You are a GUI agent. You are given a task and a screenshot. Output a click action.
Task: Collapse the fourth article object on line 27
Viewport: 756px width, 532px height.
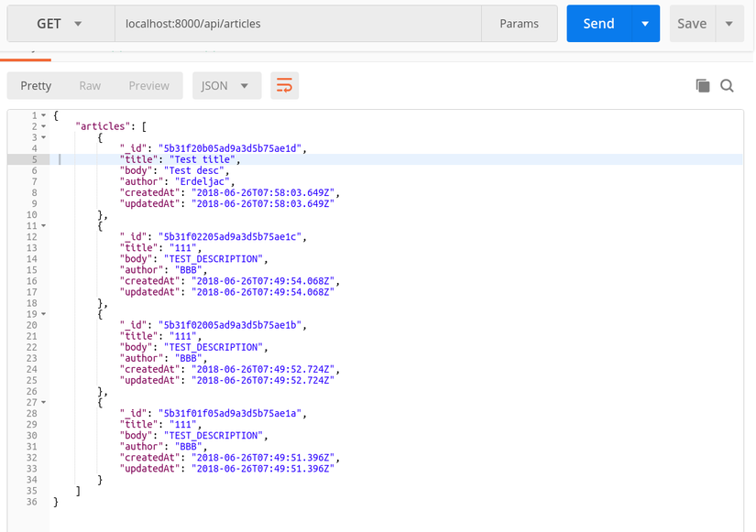tap(43, 402)
